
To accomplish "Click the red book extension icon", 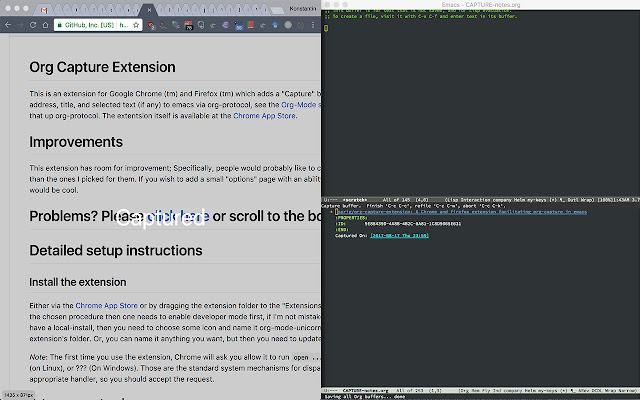I will tap(251, 25).
